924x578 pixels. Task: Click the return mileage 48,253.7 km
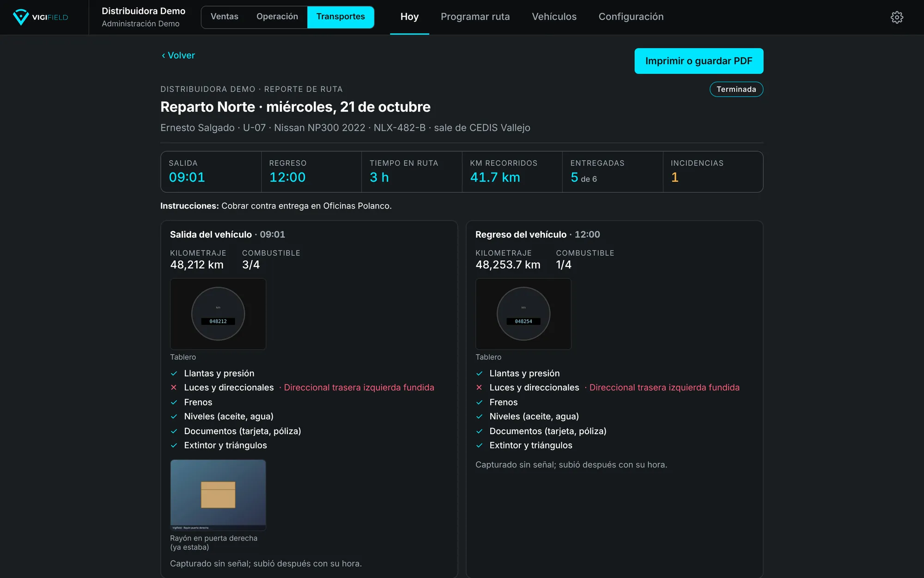508,265
